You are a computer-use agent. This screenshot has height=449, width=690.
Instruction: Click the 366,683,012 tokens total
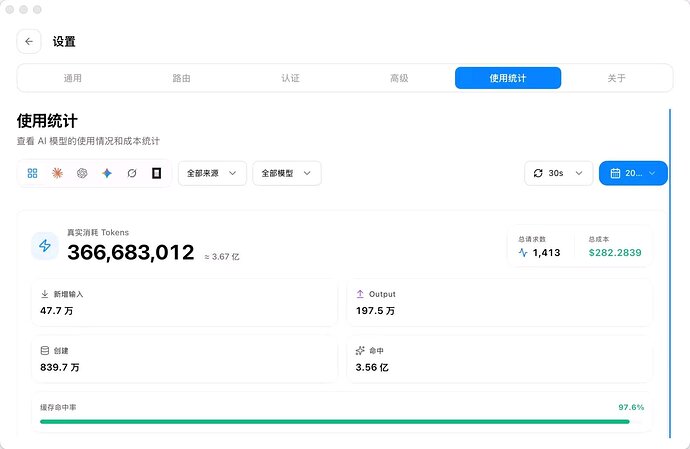(131, 252)
